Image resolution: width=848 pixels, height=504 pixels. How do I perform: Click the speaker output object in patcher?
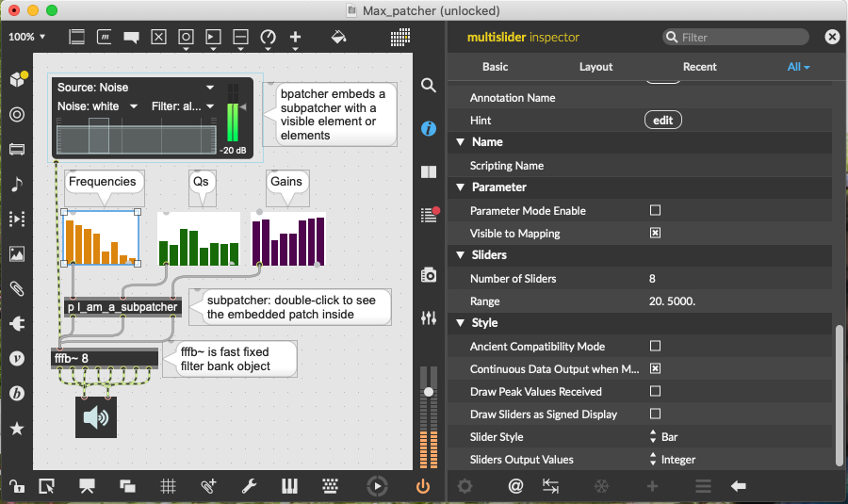pos(96,416)
